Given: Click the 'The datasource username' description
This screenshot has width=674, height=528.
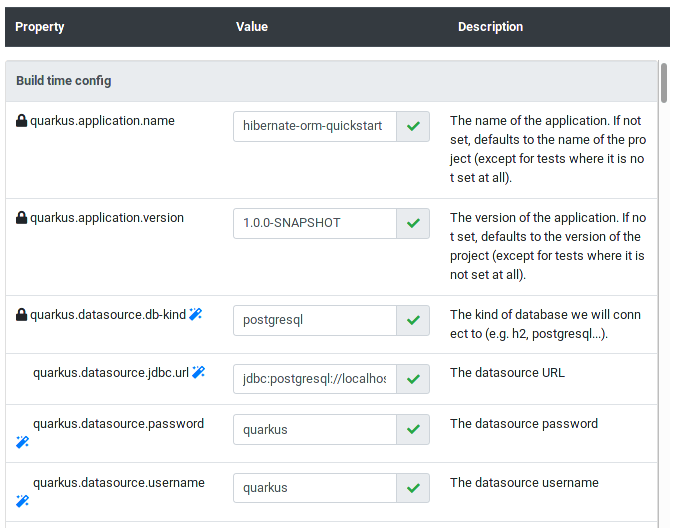Looking at the screenshot, I should coord(524,483).
